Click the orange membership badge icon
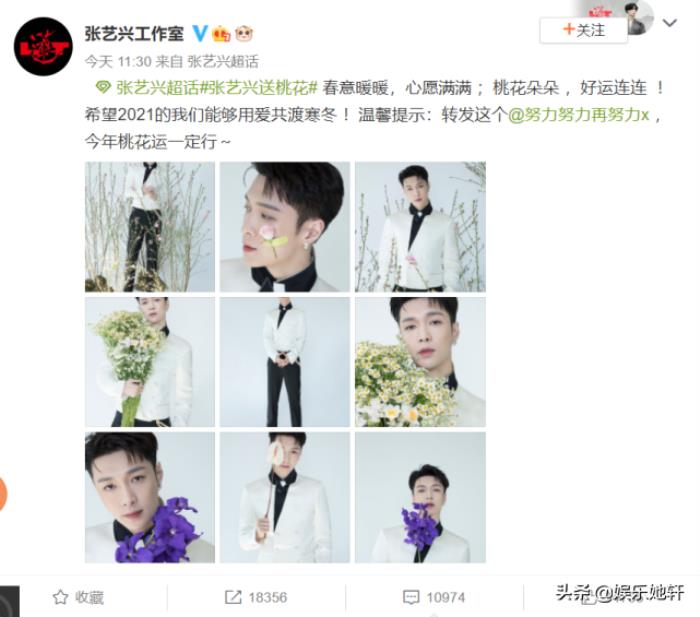This screenshot has width=700, height=617. [x=221, y=34]
